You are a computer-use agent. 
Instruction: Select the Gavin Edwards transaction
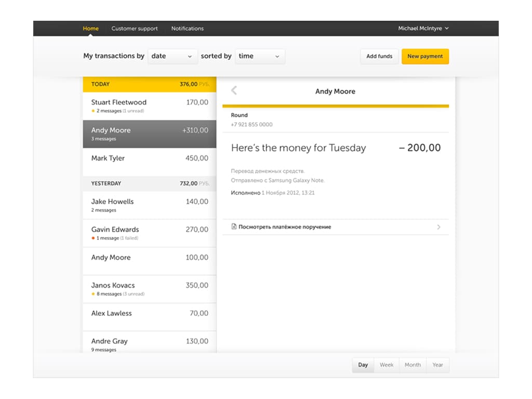click(x=150, y=233)
